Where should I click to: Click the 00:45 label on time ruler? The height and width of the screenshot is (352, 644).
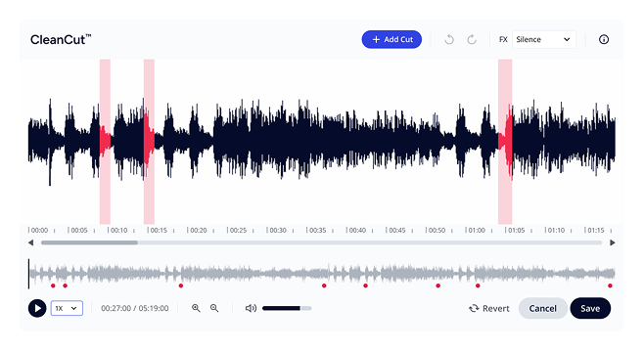(x=396, y=231)
